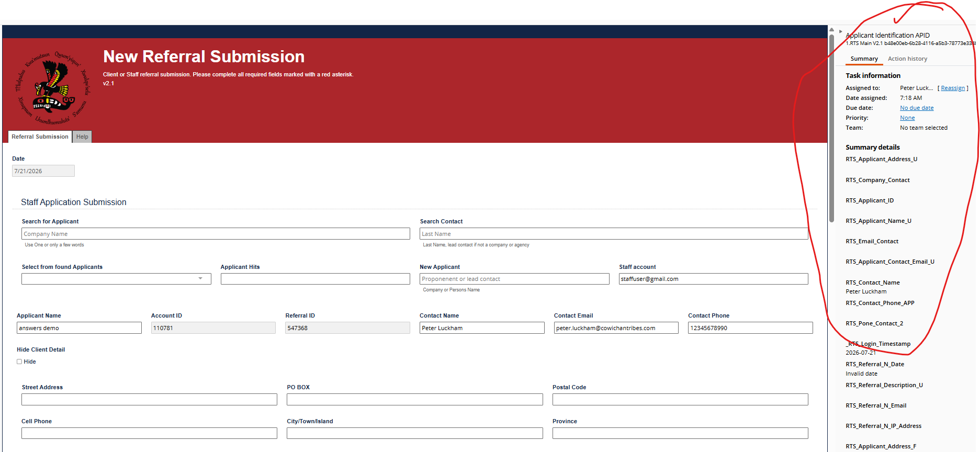The height and width of the screenshot is (452, 980).
Task: Click the No team selected text
Action: pyautogui.click(x=923, y=128)
